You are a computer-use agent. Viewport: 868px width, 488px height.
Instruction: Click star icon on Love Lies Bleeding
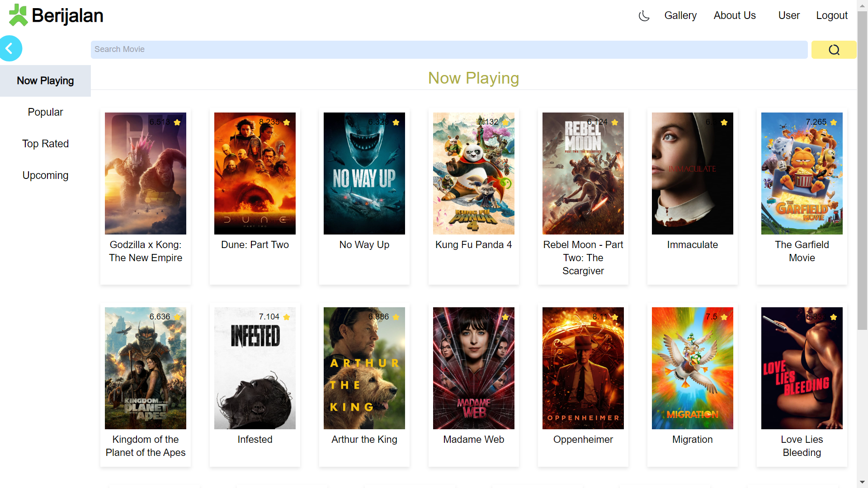[x=834, y=317]
